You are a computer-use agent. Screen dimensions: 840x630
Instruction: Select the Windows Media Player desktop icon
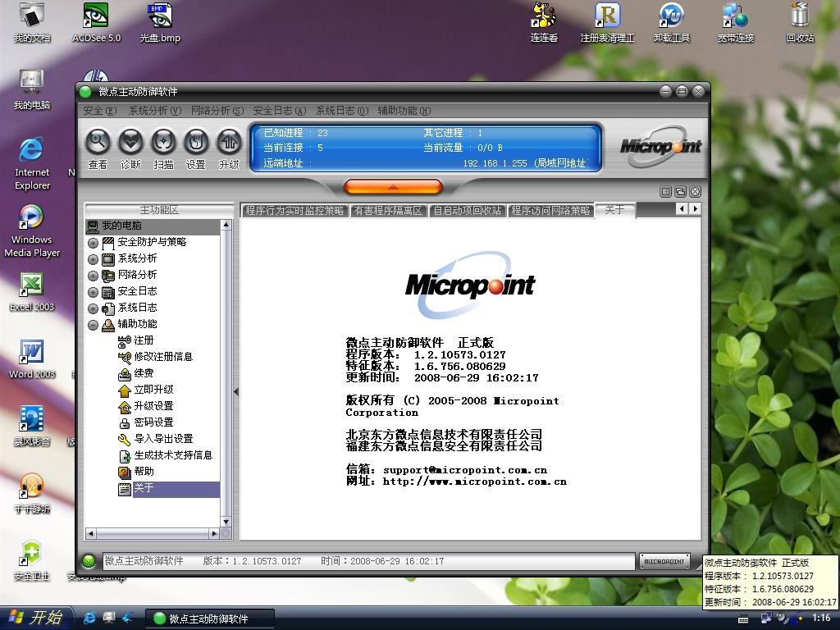coord(32,231)
